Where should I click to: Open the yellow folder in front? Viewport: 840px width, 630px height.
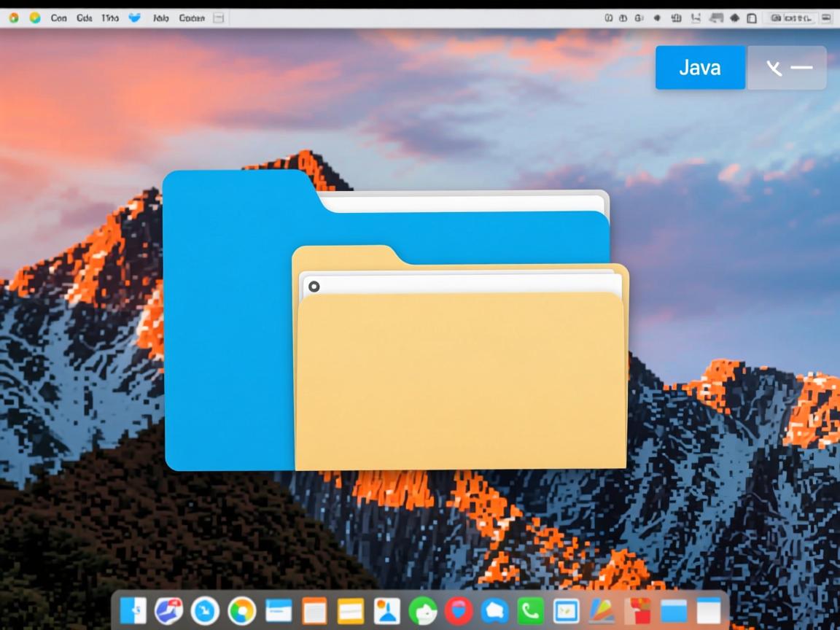(461, 379)
